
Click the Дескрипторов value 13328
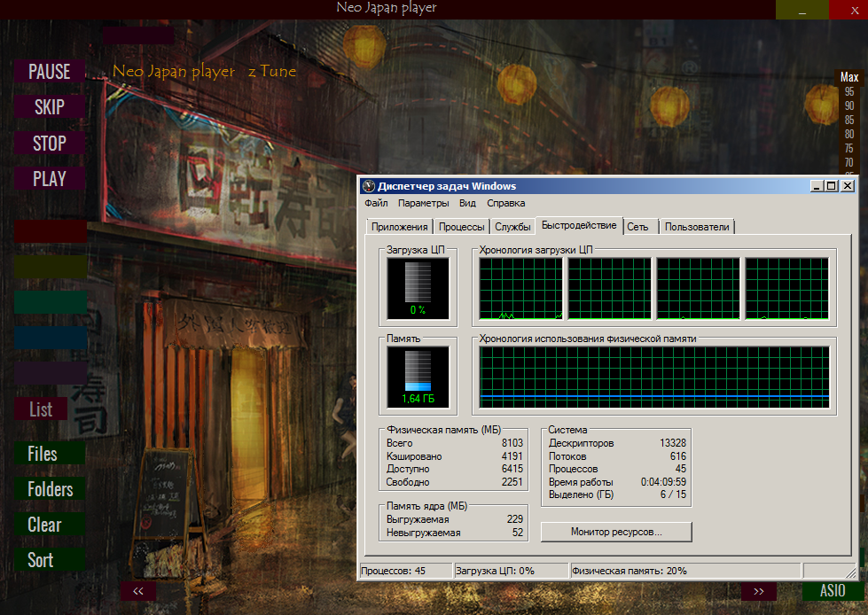[x=673, y=443]
